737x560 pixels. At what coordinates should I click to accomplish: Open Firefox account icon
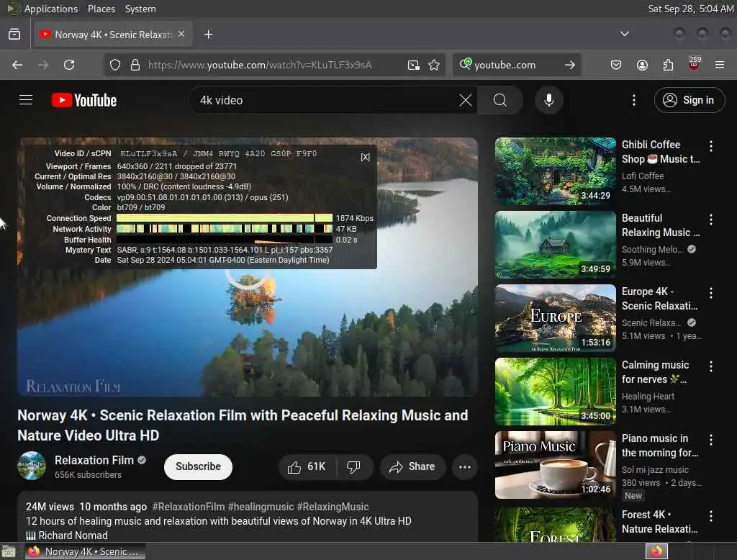coord(642,65)
